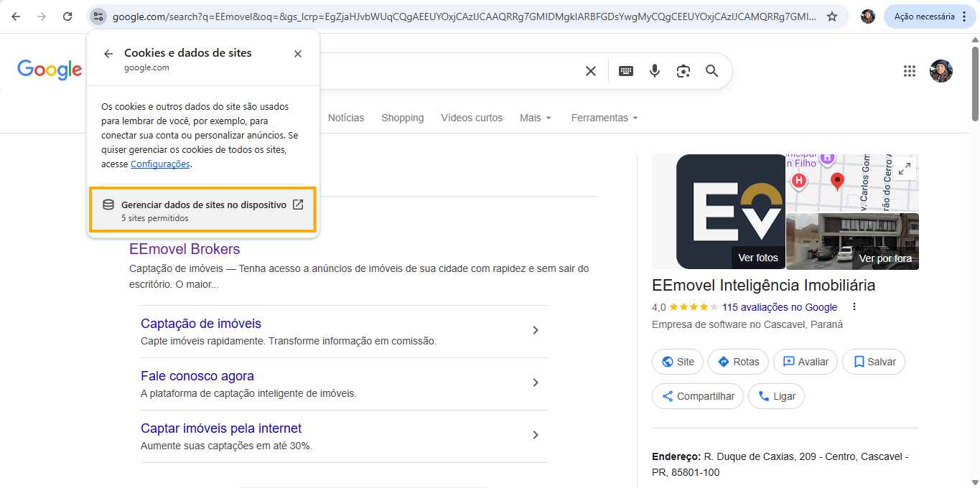Select the Shopping search tab
Image resolution: width=980 pixels, height=488 pixels.
(402, 118)
